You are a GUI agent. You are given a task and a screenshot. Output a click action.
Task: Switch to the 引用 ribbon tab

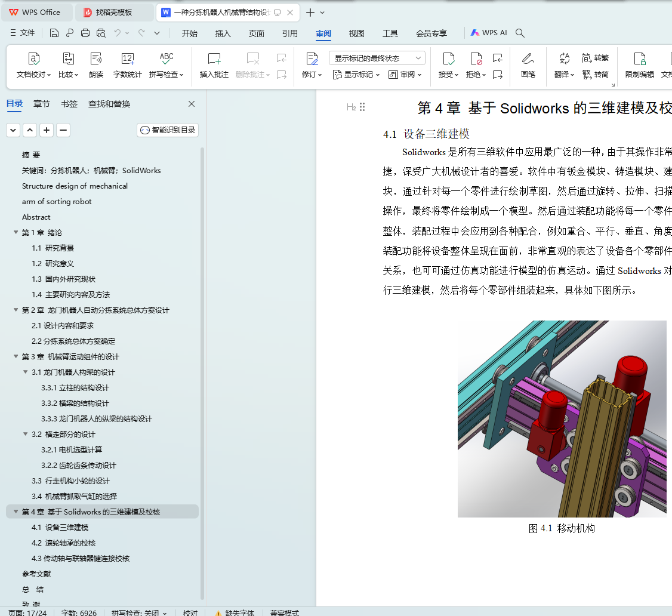tap(289, 33)
